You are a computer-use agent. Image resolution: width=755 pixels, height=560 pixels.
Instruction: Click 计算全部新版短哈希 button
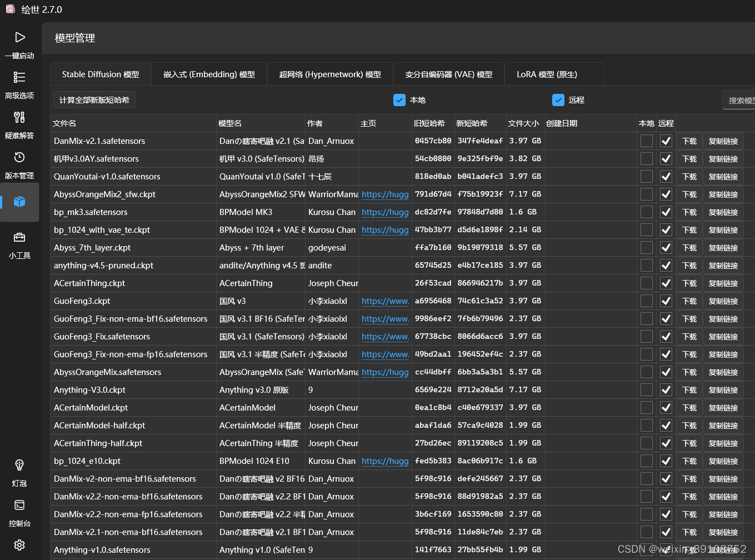(94, 100)
